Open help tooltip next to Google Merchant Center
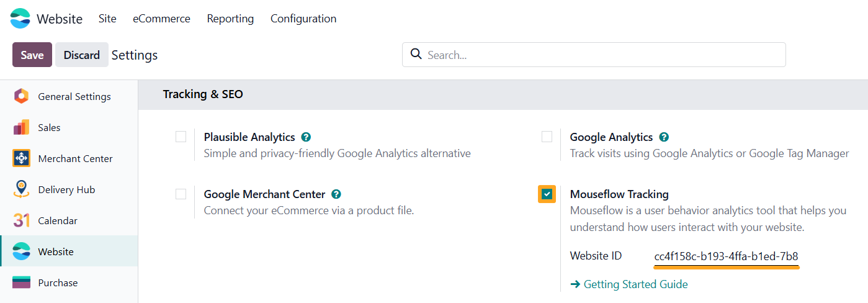 point(336,194)
